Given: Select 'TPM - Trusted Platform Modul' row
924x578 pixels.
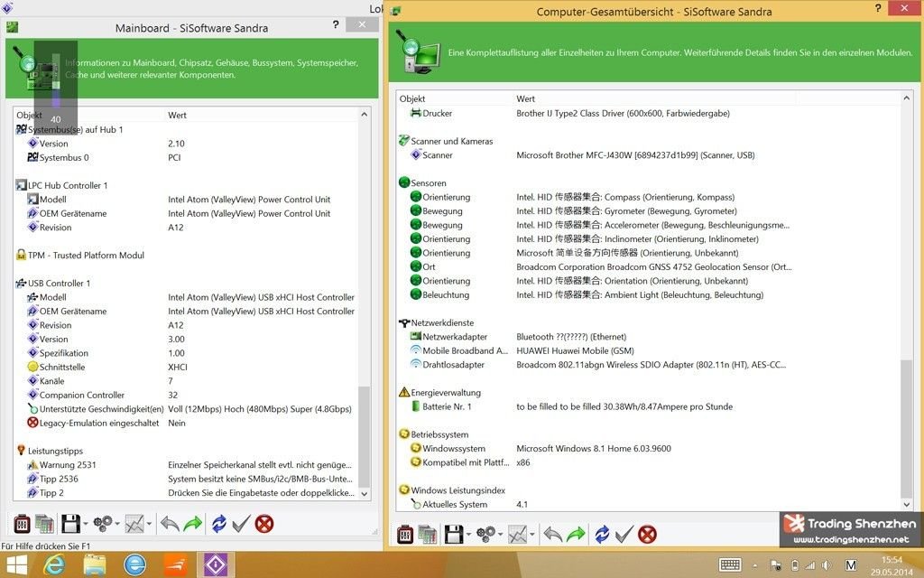Looking at the screenshot, I should (x=186, y=256).
